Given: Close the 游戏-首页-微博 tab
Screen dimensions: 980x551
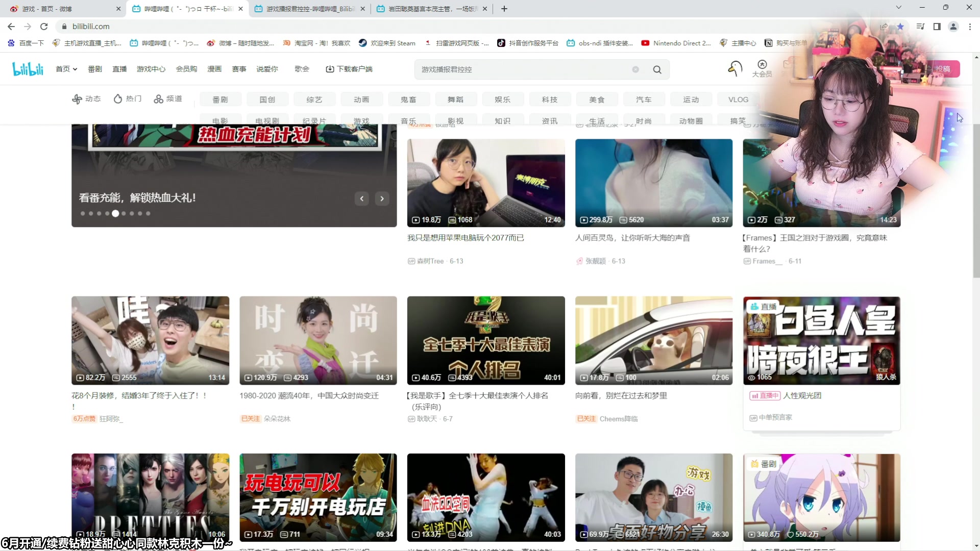Looking at the screenshot, I should (x=118, y=9).
